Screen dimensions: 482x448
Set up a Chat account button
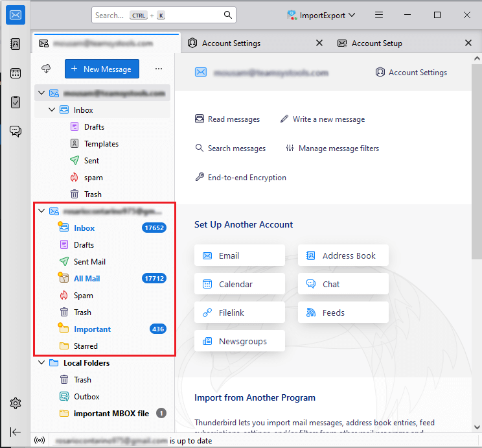343,284
